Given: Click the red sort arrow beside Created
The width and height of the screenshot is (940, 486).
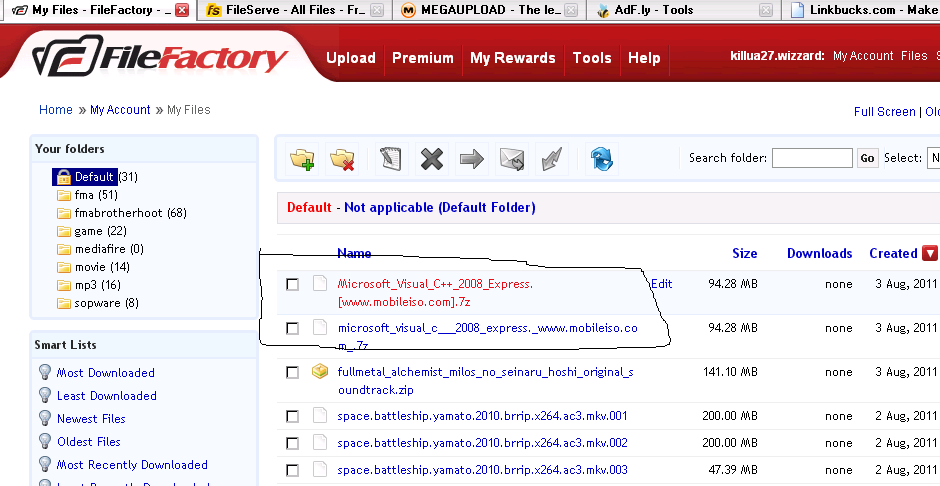Looking at the screenshot, I should [930, 253].
